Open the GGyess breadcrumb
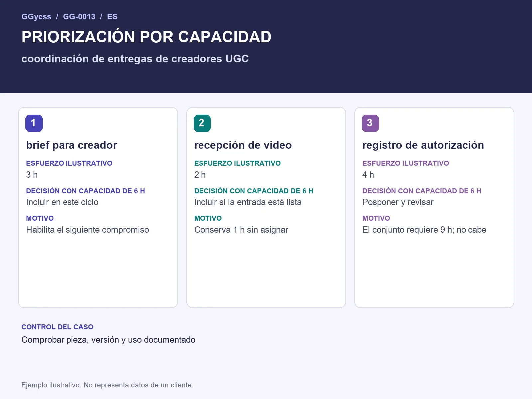Viewport: 532px width, 399px height. 36,17
